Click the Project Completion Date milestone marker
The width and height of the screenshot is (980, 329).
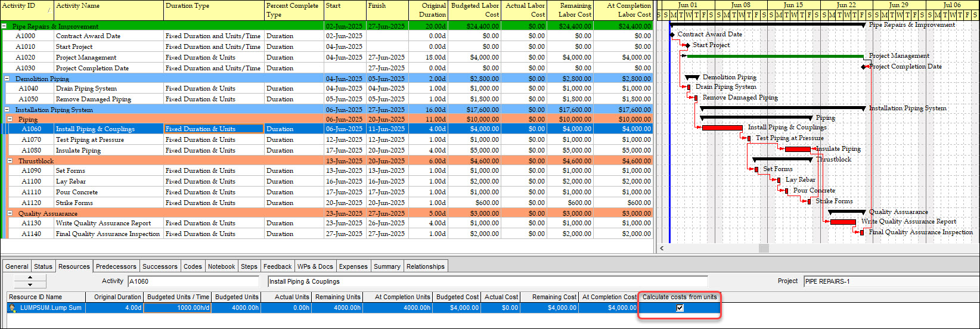[x=864, y=67]
